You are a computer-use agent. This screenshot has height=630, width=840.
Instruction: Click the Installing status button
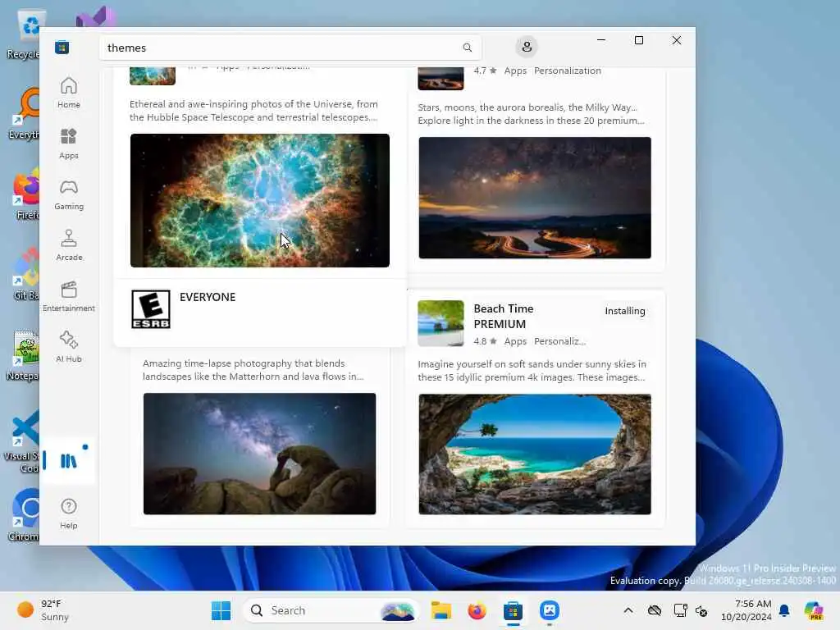point(624,311)
